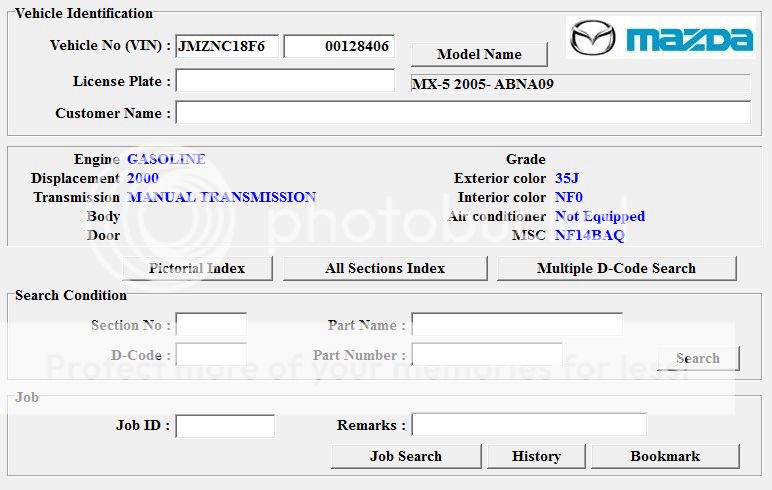Select the MANUAL TRANSMISSION value
Screen dimensions: 772x490
[x=222, y=197]
